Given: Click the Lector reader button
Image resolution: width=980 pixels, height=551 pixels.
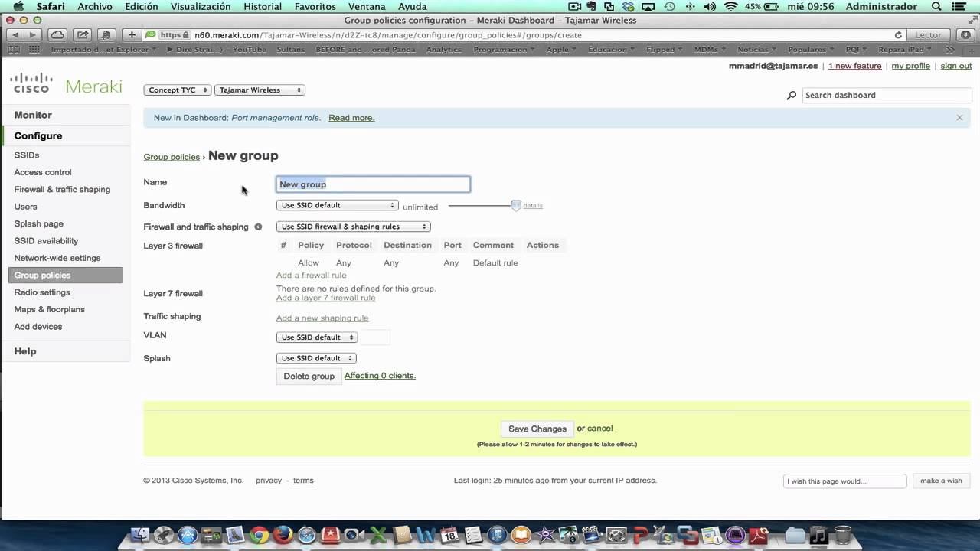Looking at the screenshot, I should [928, 35].
